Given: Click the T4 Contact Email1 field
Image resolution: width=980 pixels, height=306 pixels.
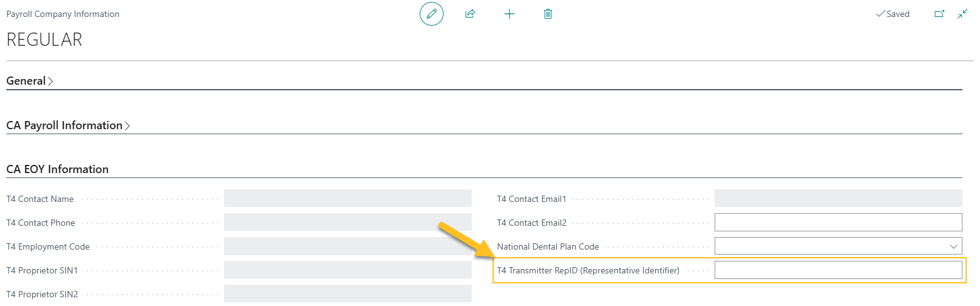Looking at the screenshot, I should (x=838, y=199).
